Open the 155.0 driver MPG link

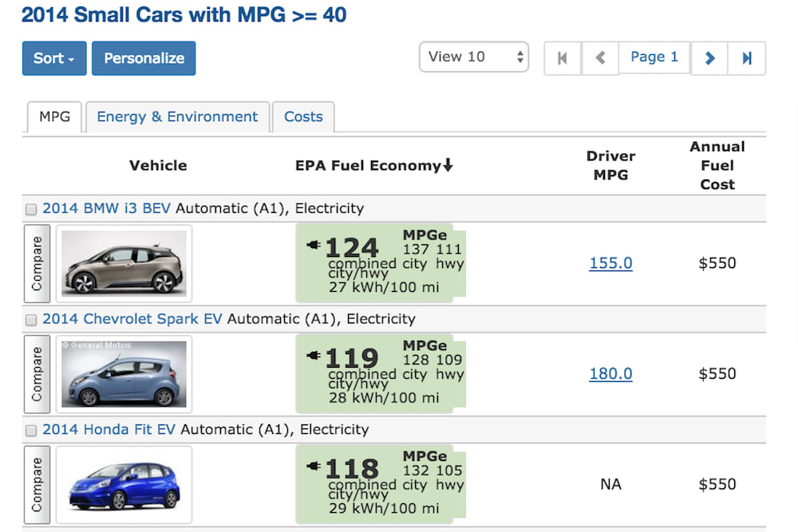[610, 263]
